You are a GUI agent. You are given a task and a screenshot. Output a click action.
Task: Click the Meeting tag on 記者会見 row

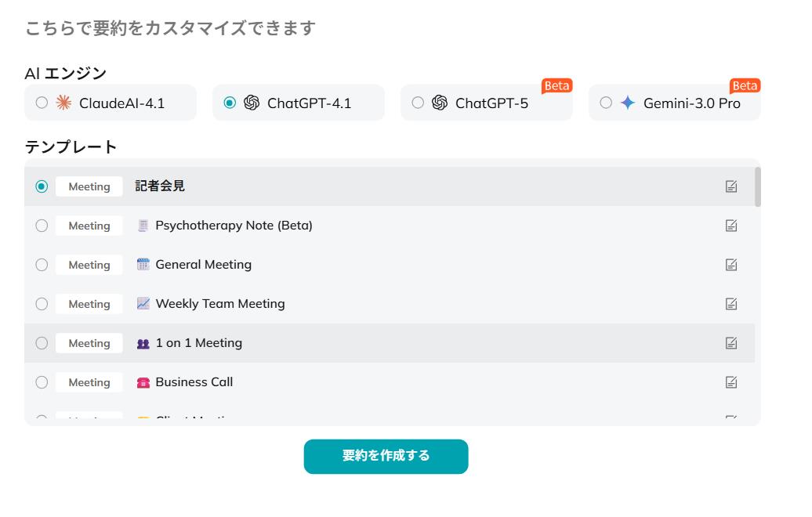(89, 186)
